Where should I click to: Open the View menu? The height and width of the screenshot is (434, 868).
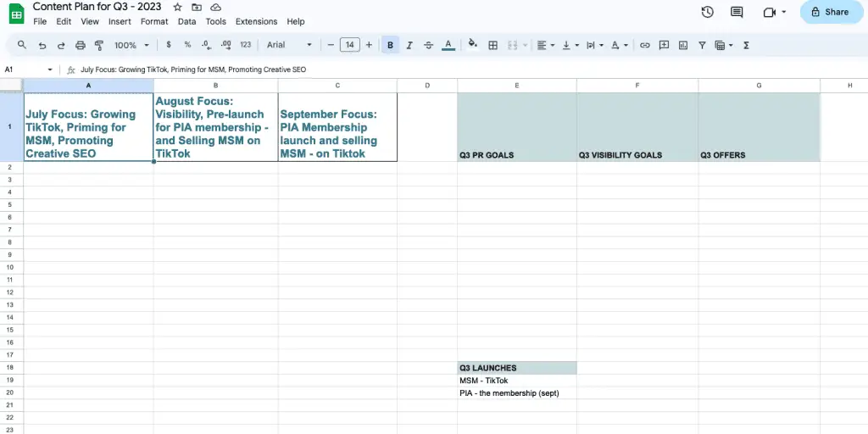(x=90, y=21)
